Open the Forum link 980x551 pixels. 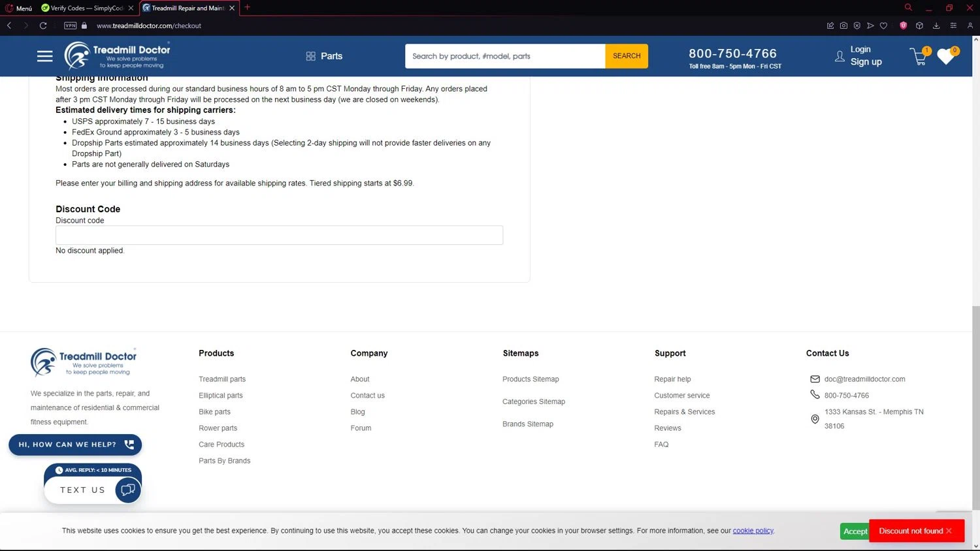pos(361,428)
